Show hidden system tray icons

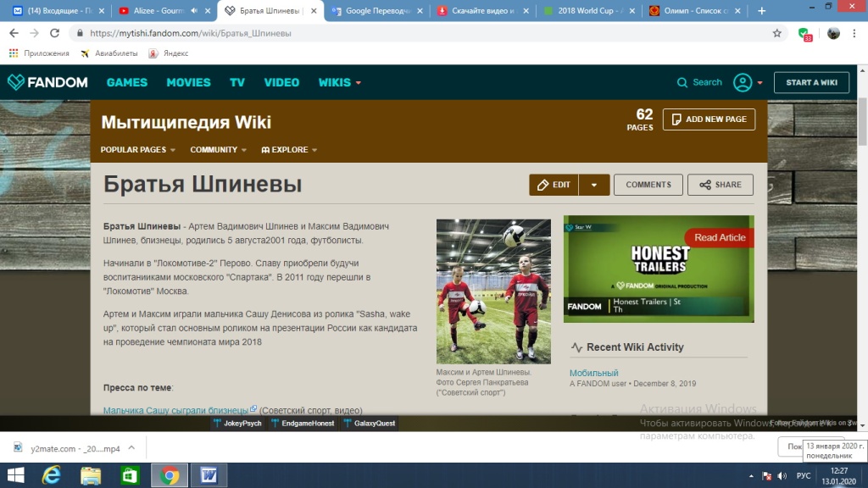[751, 476]
